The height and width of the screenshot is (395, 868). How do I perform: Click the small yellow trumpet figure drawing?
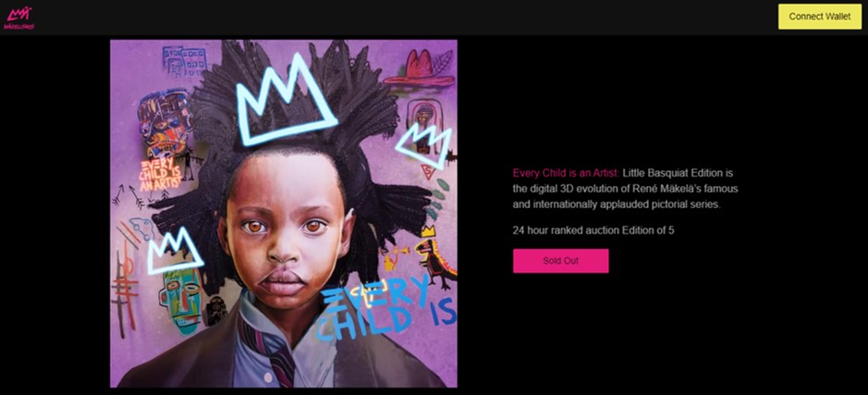(x=396, y=257)
